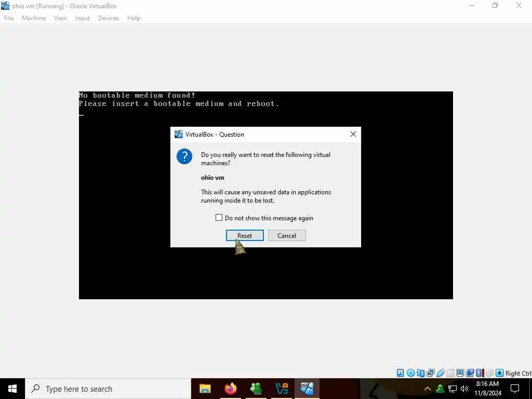The width and height of the screenshot is (532, 399).
Task: Restore down the VirtualBox main window
Action: [x=495, y=5]
